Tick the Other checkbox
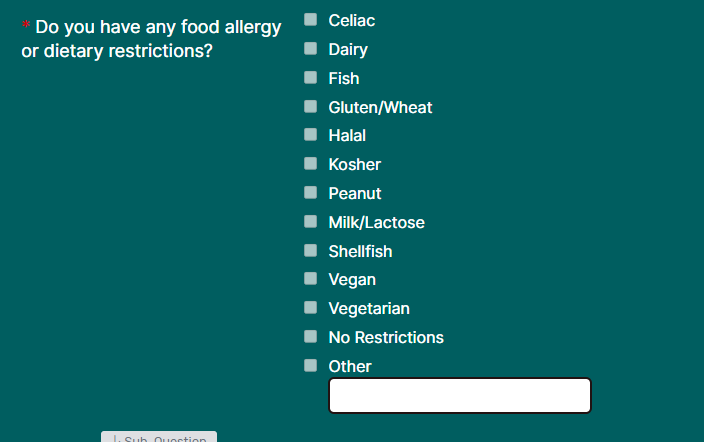 point(311,365)
